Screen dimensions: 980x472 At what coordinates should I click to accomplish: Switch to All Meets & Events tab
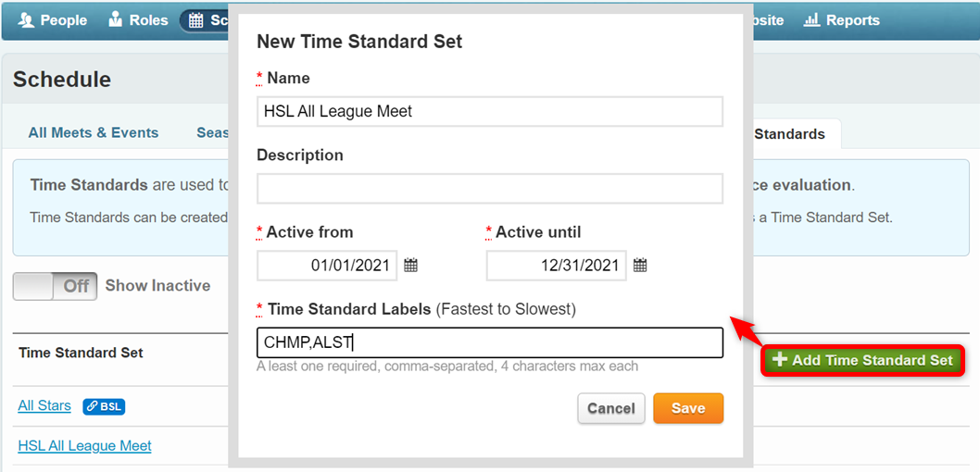coord(94,133)
